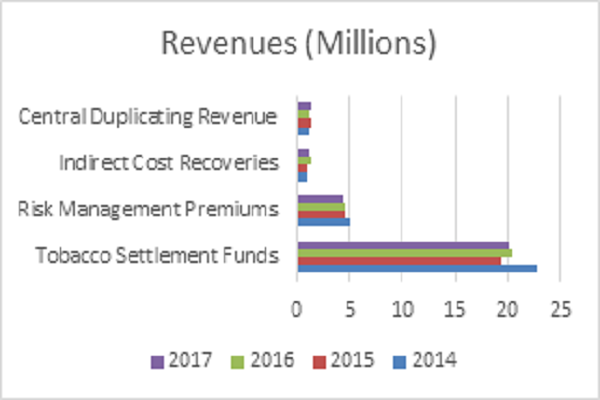Image resolution: width=600 pixels, height=400 pixels.
Task: Click axis value 5
Action: [350, 309]
